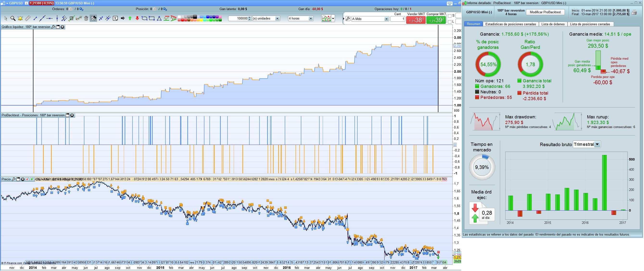Image resolution: width=644 pixels, height=271 pixels.
Task: Select the vertical line drawing tool
Action: [57, 18]
